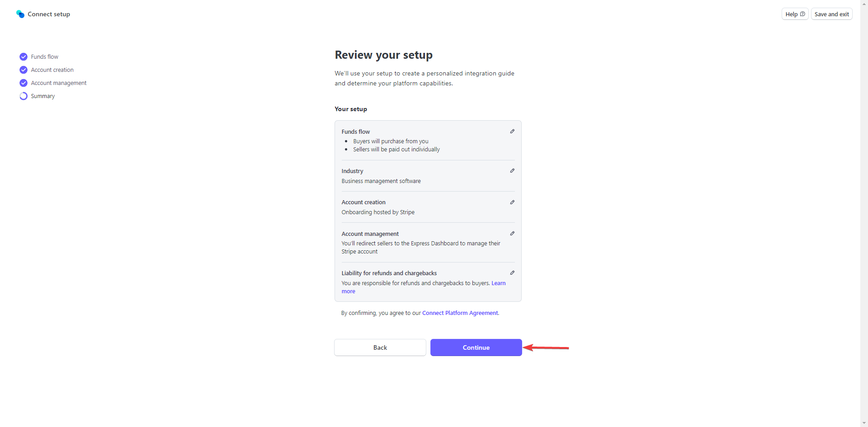The width and height of the screenshot is (868, 427).
Task: Edit Liability for refunds and chargebacks pencil
Action: 512,273
